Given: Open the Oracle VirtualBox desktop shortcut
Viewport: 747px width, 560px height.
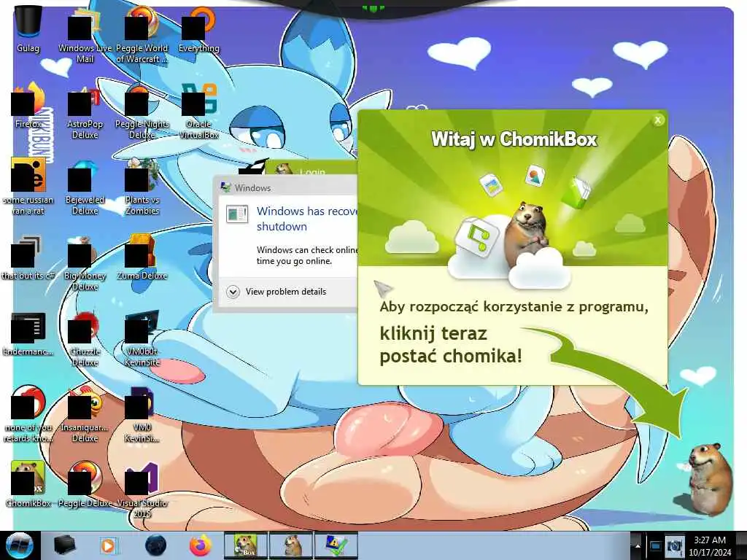Looking at the screenshot, I should coord(199,112).
